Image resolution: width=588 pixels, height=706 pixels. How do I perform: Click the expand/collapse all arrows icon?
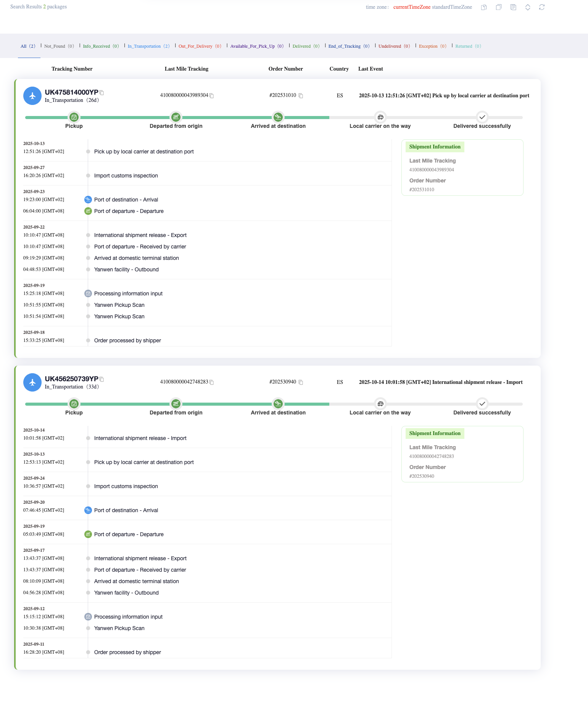pyautogui.click(x=528, y=7)
